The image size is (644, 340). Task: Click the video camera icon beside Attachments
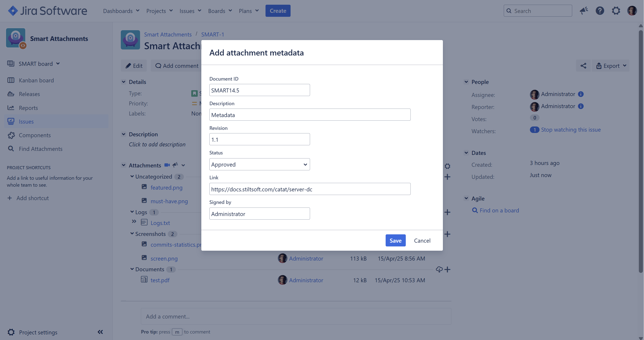tap(167, 165)
